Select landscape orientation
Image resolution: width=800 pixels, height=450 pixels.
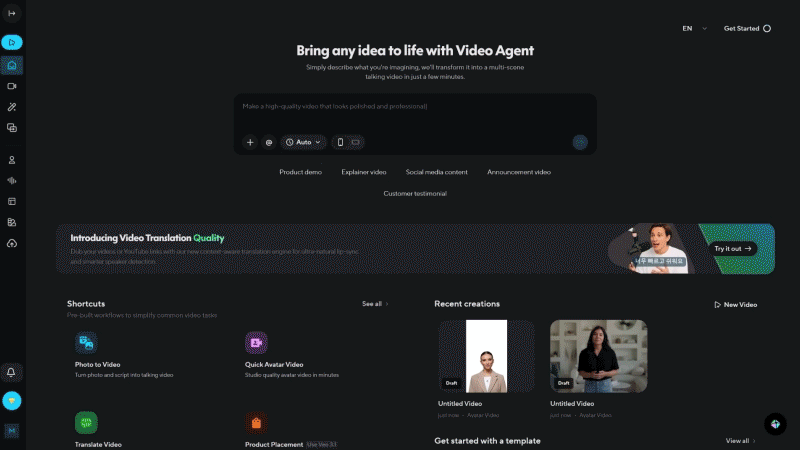pos(356,142)
